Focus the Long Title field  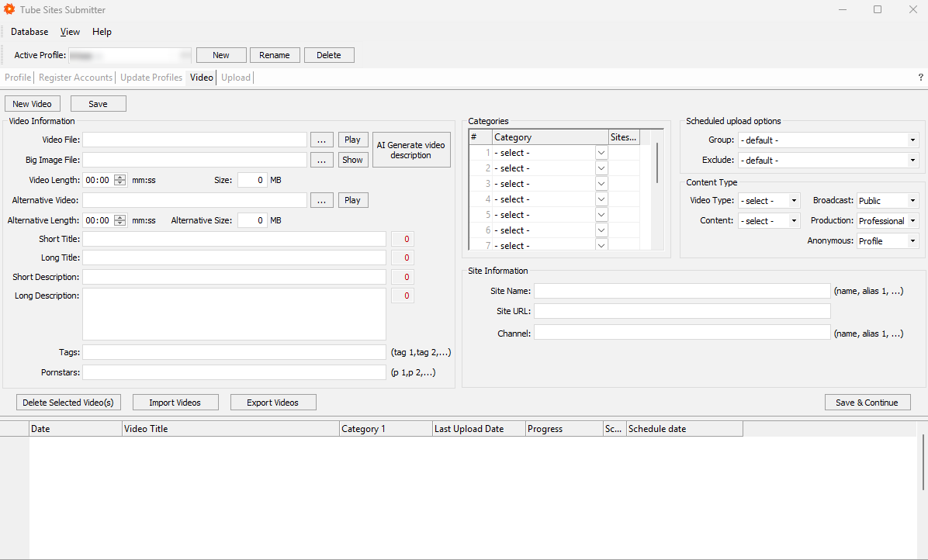point(234,258)
